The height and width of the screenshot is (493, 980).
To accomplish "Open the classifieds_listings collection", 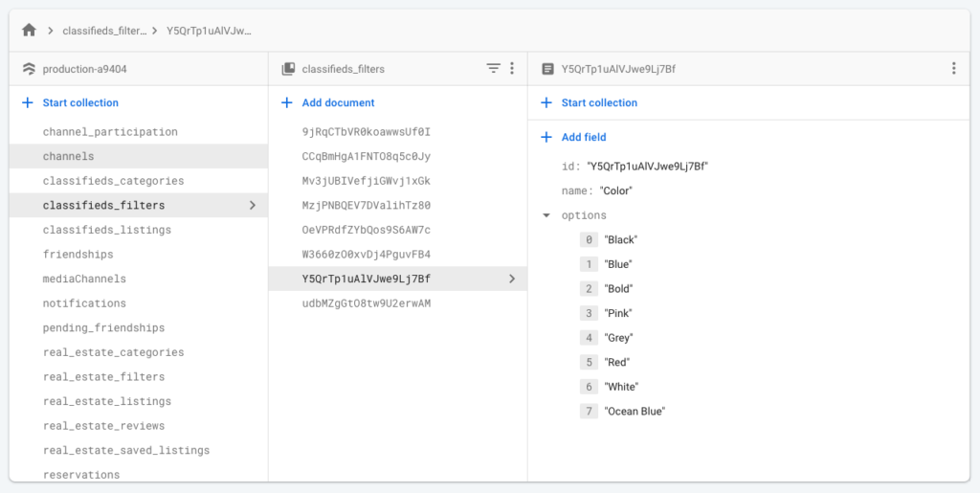I will pyautogui.click(x=139, y=230).
